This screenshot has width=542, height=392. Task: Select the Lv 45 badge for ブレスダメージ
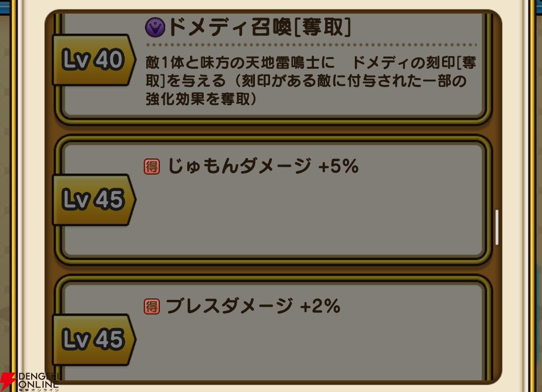93,339
